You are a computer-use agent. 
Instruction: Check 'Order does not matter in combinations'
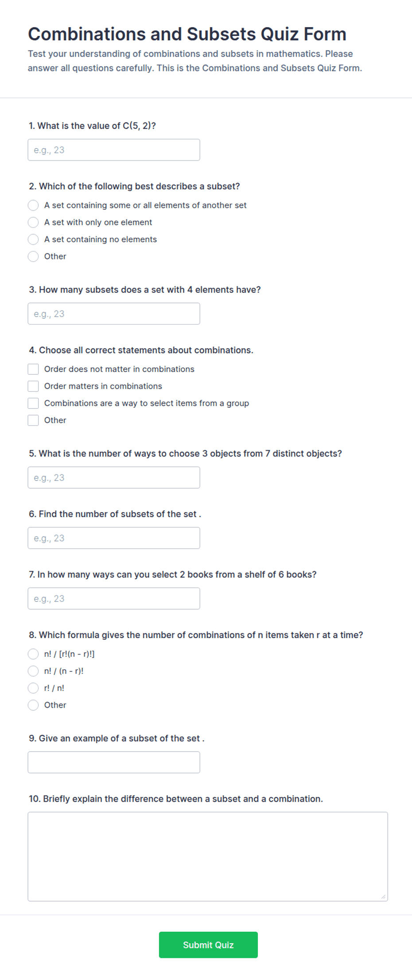tap(33, 369)
